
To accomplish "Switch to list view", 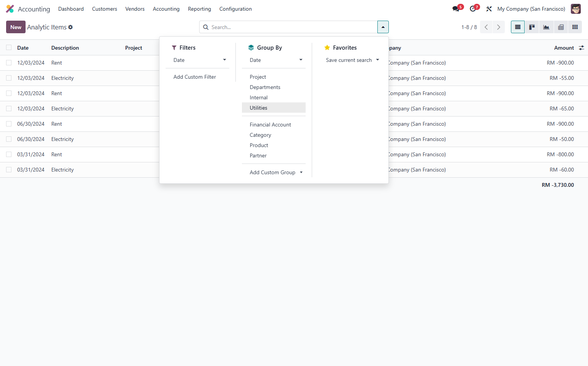I will point(518,27).
